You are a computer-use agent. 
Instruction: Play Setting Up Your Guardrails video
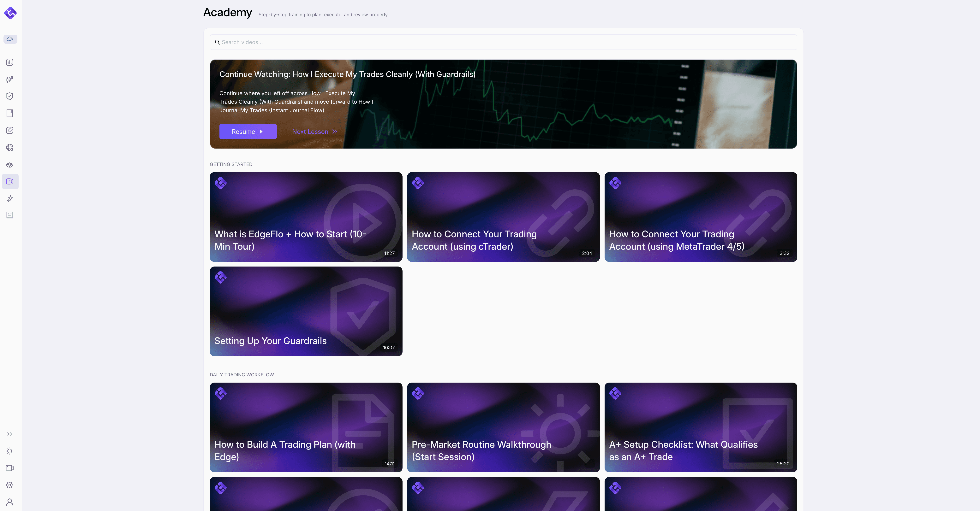pos(306,311)
